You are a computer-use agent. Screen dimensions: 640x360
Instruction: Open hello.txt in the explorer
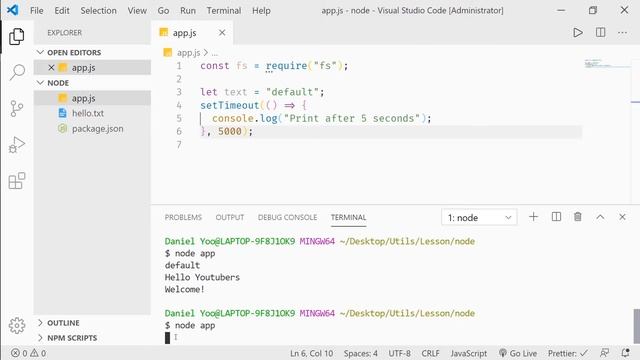click(x=88, y=113)
